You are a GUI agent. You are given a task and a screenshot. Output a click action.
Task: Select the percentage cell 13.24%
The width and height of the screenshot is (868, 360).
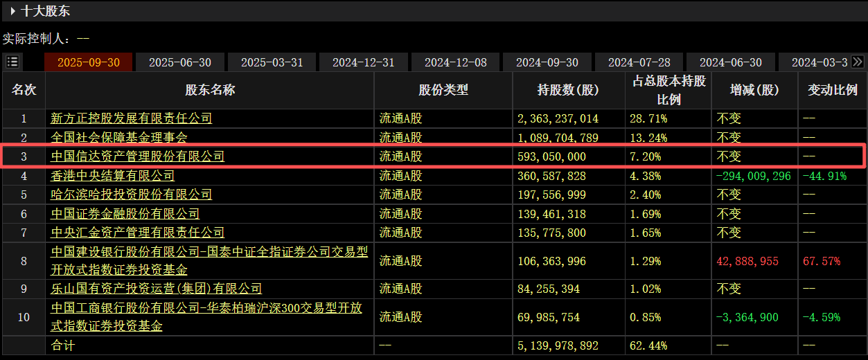(x=648, y=137)
